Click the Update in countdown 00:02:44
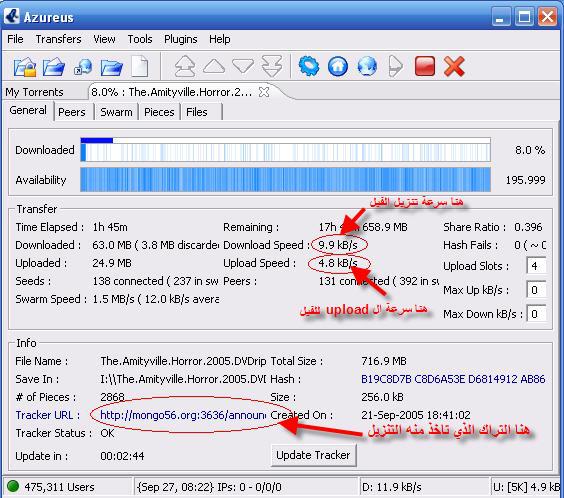The height and width of the screenshot is (498, 564). coord(122,456)
